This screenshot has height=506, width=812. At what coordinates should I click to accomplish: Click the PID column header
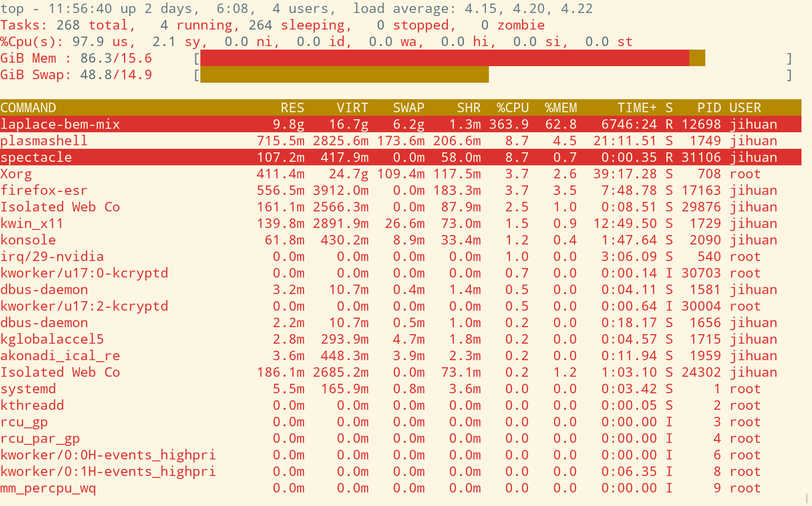point(709,108)
